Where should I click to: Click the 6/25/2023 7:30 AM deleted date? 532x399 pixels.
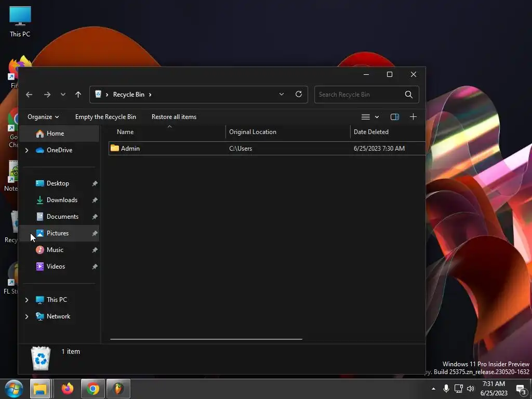click(x=379, y=148)
